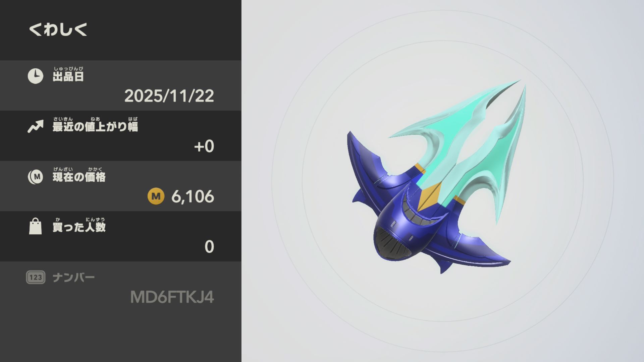Select the 買った人数 row
This screenshot has height=362, width=644.
tap(121, 236)
